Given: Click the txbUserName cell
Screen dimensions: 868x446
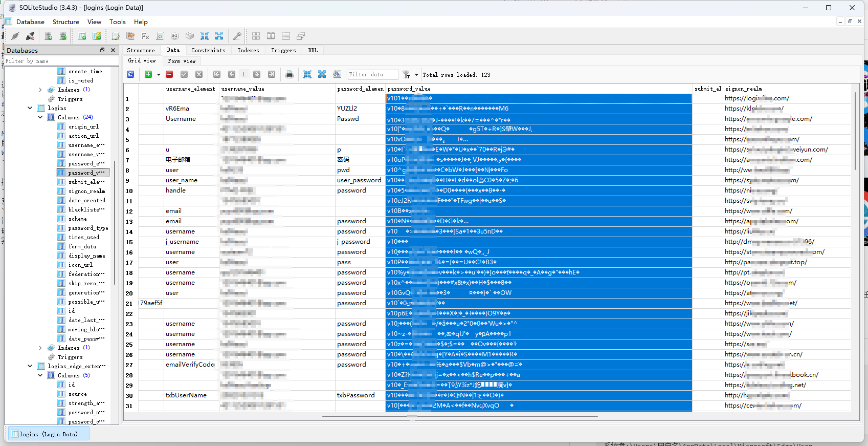Looking at the screenshot, I should (191, 395).
